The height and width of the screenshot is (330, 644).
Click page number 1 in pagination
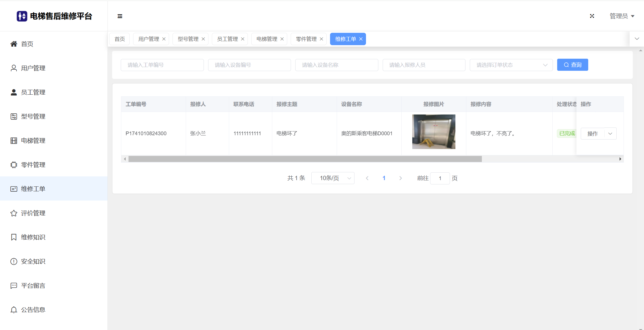coord(384,178)
